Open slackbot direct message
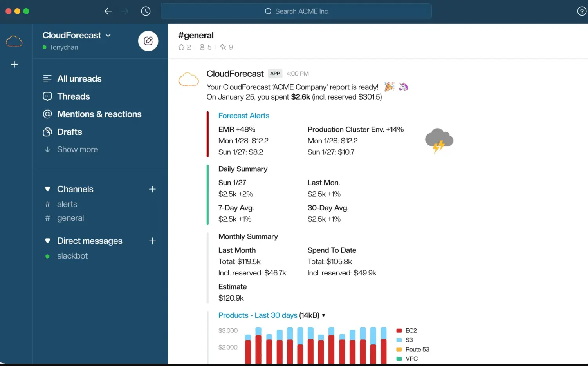 click(x=72, y=256)
